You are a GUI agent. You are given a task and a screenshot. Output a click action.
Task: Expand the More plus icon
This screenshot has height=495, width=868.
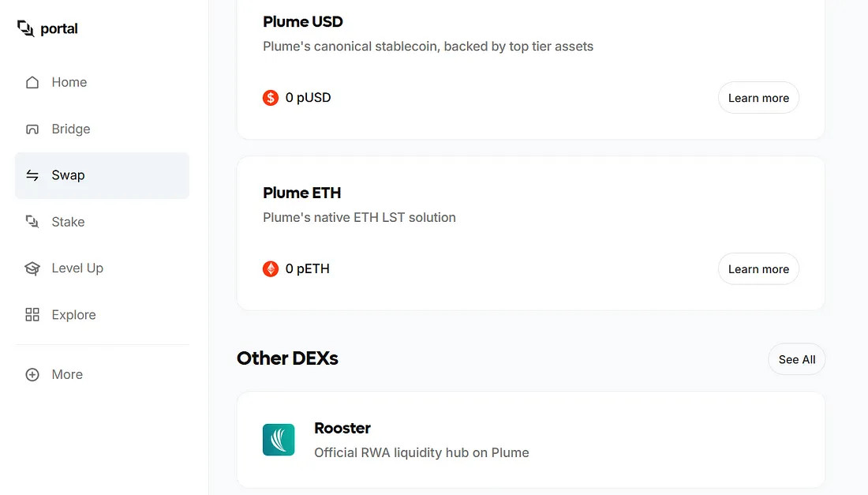pyautogui.click(x=32, y=375)
